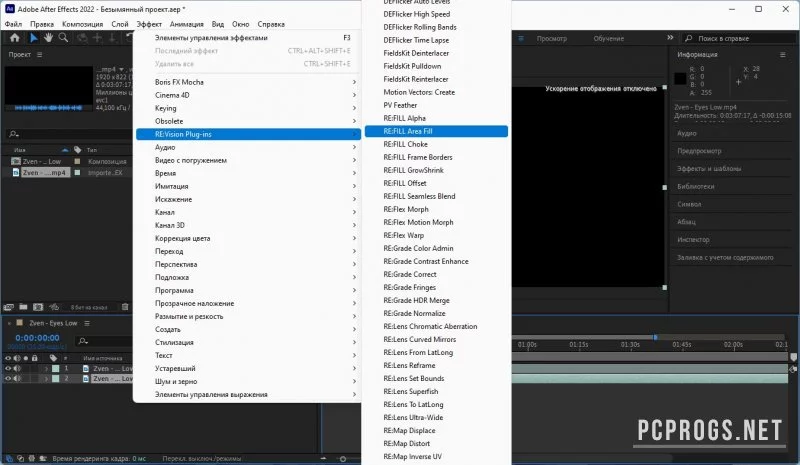Screen dimensions: 800x465
Task: Create a new folder in Project panel
Action: click(x=23, y=307)
